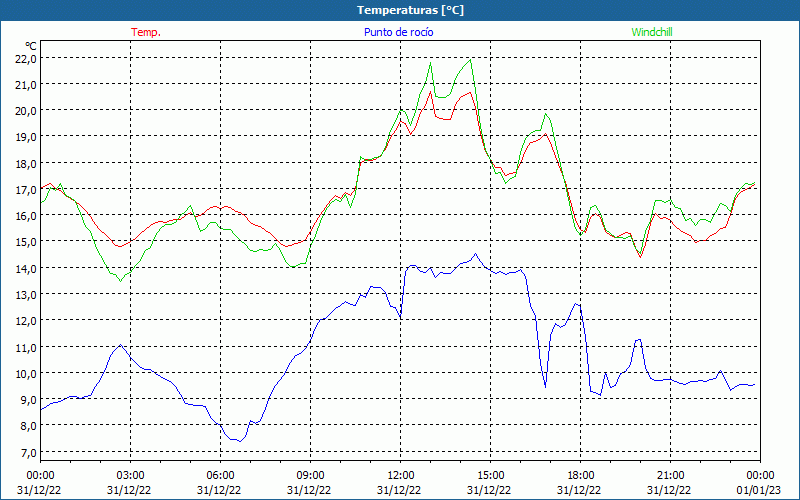Click the 15,0 y-axis value
The image size is (800, 500).
[x=26, y=242]
